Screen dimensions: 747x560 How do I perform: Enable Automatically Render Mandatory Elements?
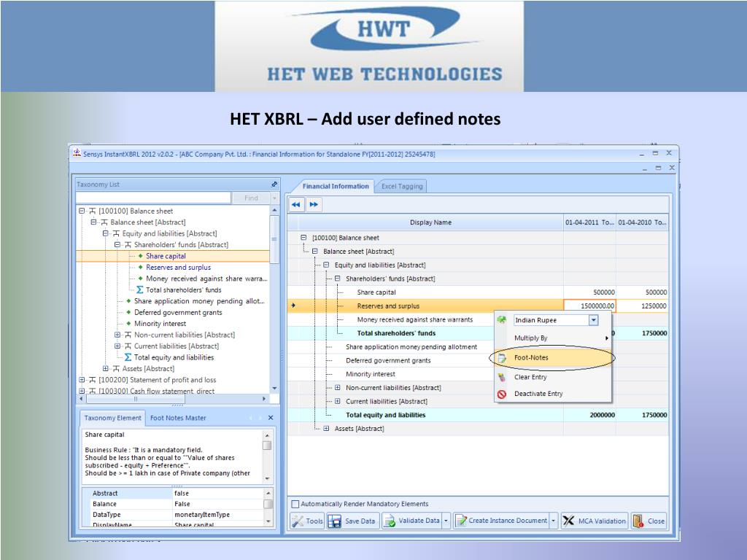click(295, 504)
